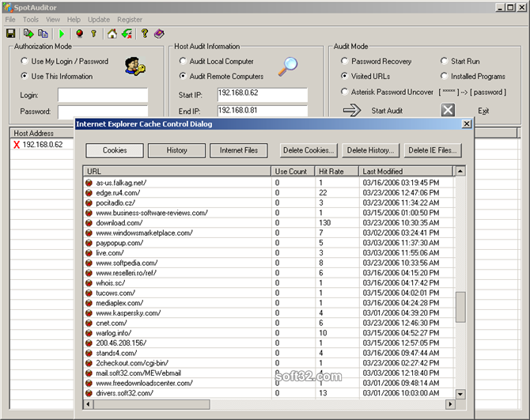Click the red X next to 192.168.0.62 host
This screenshot has width=530, height=420.
17,145
